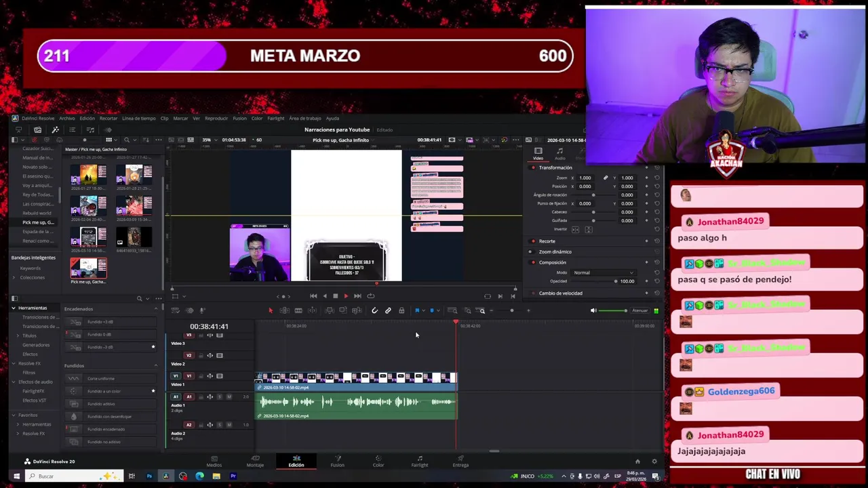Image resolution: width=868 pixels, height=488 pixels.
Task: Open the Audio tab in inspector
Action: click(559, 154)
